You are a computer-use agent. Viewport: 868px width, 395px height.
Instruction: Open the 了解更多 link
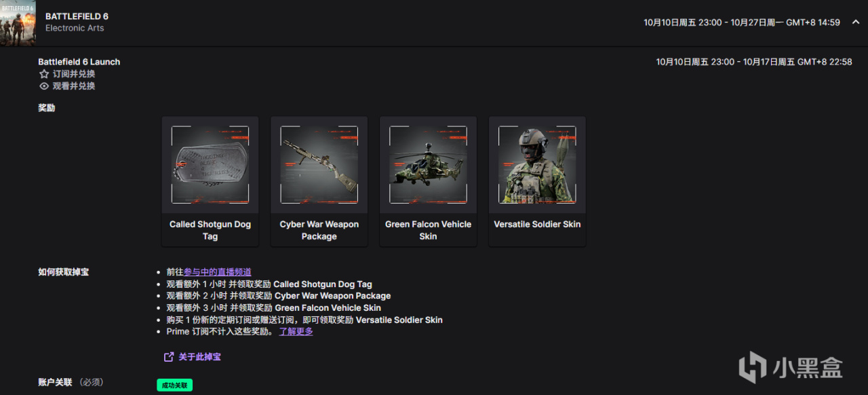pyautogui.click(x=296, y=332)
